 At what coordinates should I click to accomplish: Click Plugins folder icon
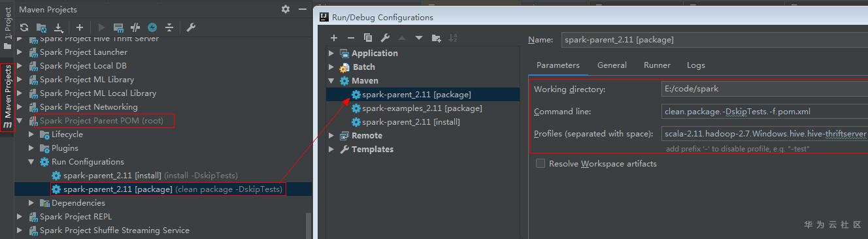tap(44, 148)
